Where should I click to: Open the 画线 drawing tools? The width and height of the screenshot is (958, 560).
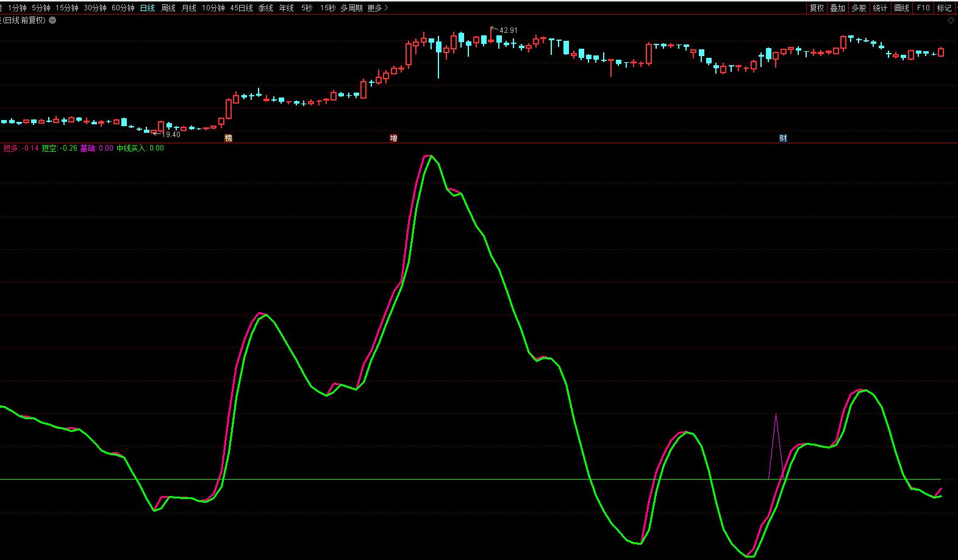901,8
